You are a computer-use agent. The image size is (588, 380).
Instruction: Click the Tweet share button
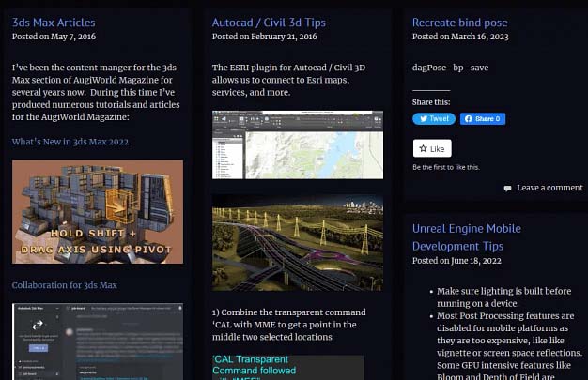[434, 119]
